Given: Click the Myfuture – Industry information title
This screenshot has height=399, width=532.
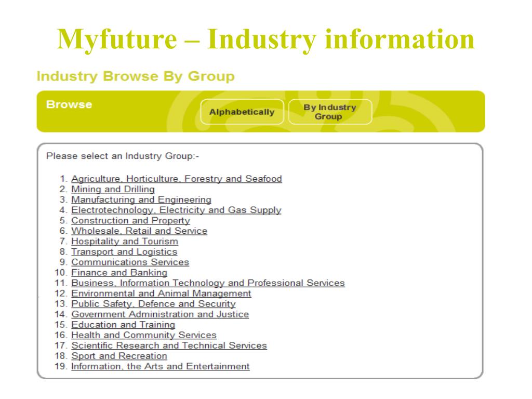Looking at the screenshot, I should pos(265,39).
